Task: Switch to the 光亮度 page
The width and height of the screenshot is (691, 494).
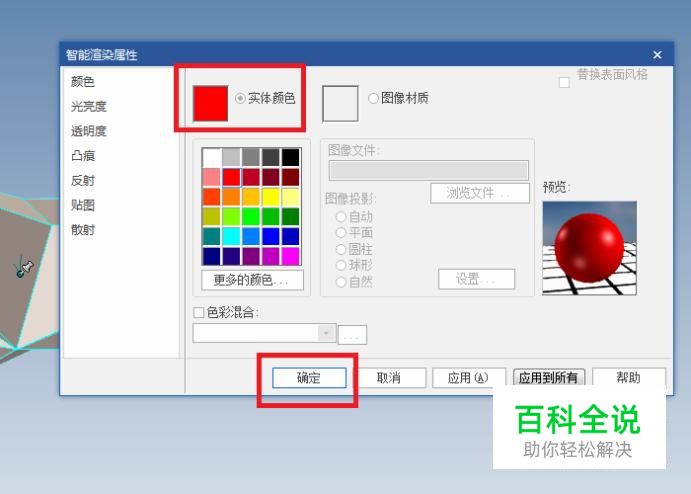Action: tap(89, 106)
